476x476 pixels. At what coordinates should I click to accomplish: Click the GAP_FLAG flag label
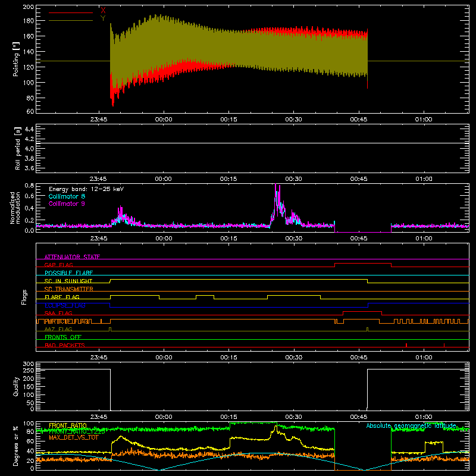pyautogui.click(x=58, y=265)
